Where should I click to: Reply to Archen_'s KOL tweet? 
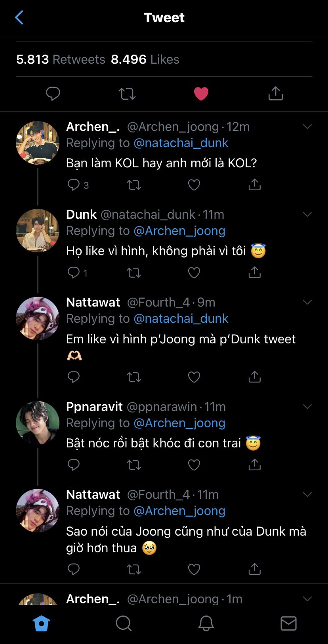74,185
